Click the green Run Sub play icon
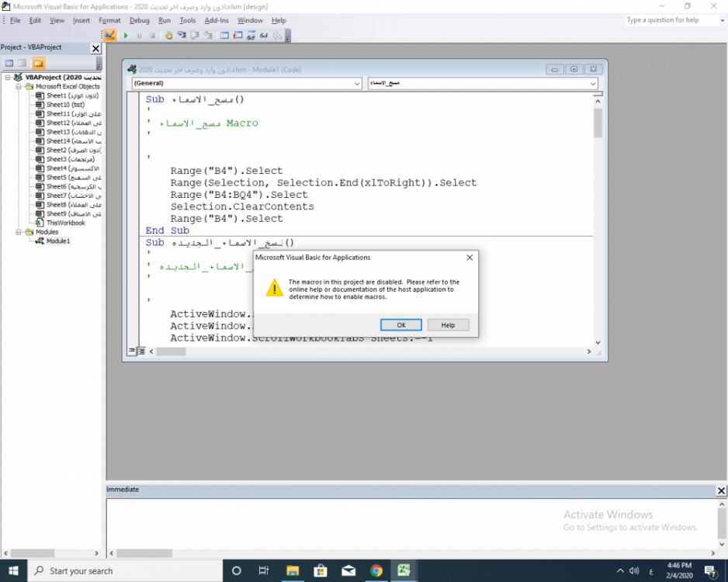This screenshot has height=582, width=728. (126, 35)
